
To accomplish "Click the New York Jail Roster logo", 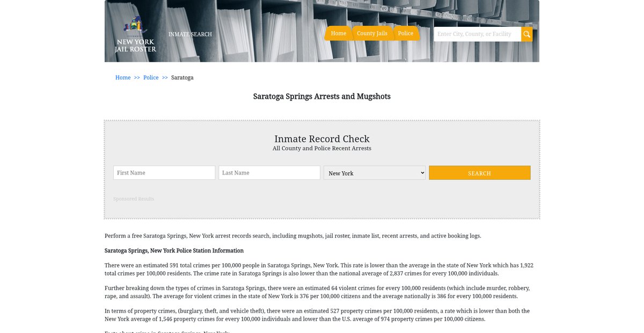I will (135, 34).
